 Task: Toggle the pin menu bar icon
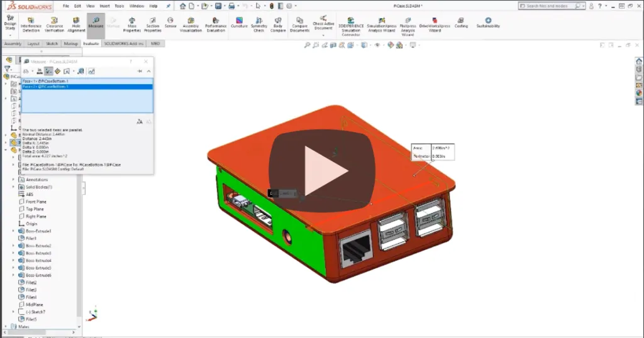pos(168,6)
